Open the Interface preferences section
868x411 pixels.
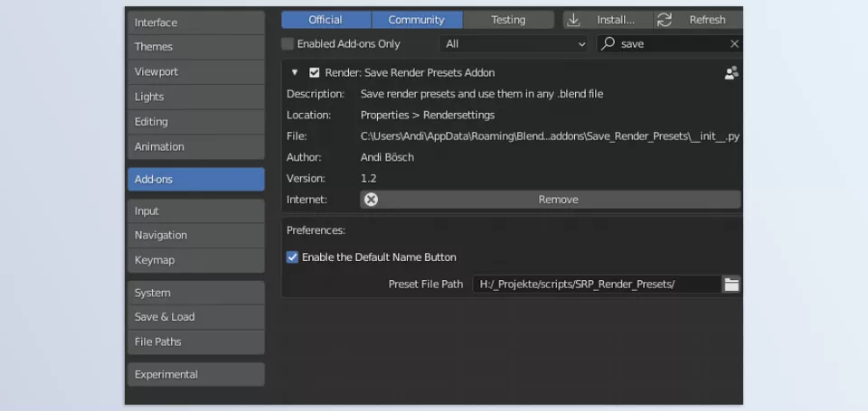(x=196, y=23)
